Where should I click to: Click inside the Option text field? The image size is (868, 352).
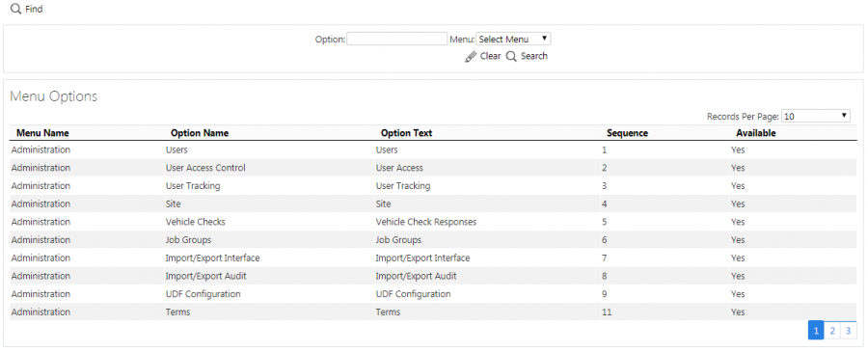point(397,39)
